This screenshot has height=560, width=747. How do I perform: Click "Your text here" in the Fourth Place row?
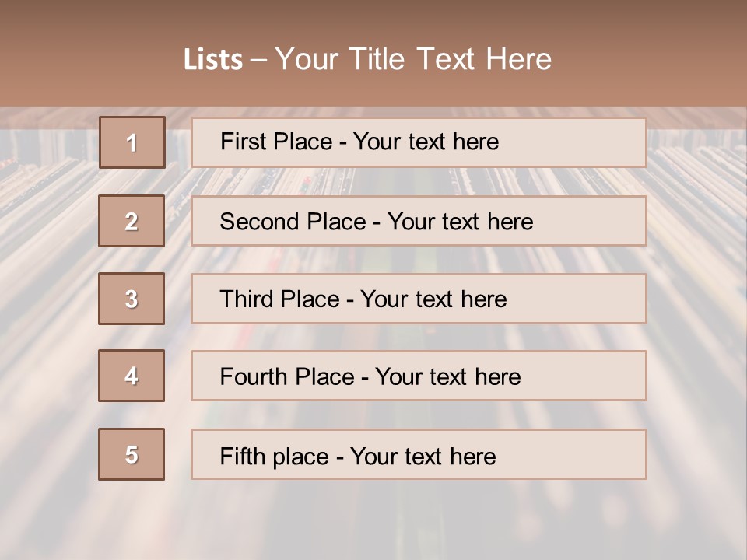pyautogui.click(x=447, y=377)
